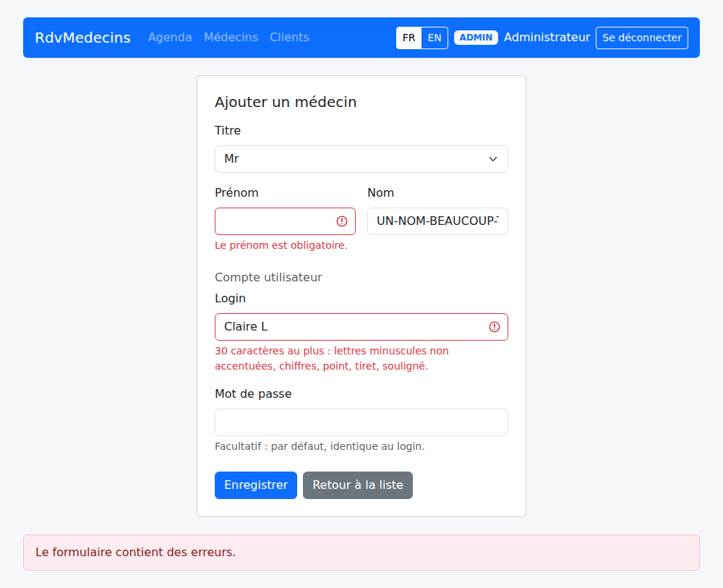
Task: Click the Se déconnecter button
Action: click(x=642, y=38)
